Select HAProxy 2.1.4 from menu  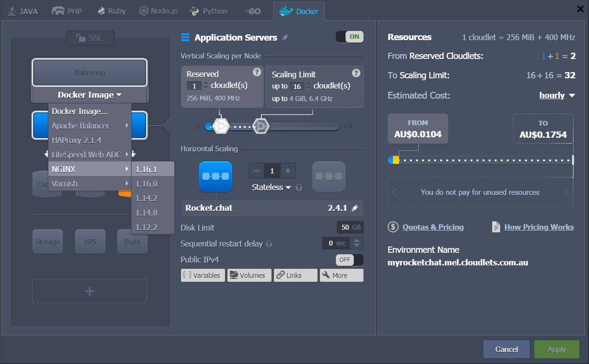tap(90, 140)
